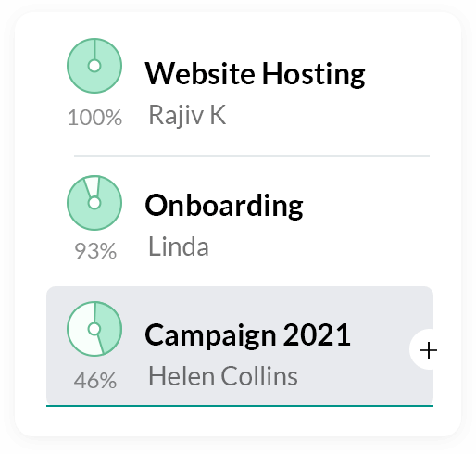
Task: Click the Website Hosting progress pie icon
Action: coord(94,66)
